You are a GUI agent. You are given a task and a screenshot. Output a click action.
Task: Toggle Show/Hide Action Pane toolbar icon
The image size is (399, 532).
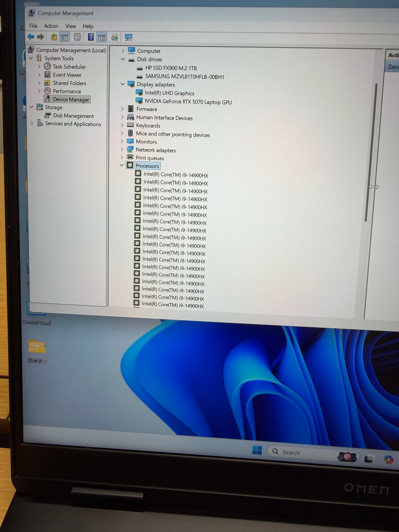tap(101, 37)
